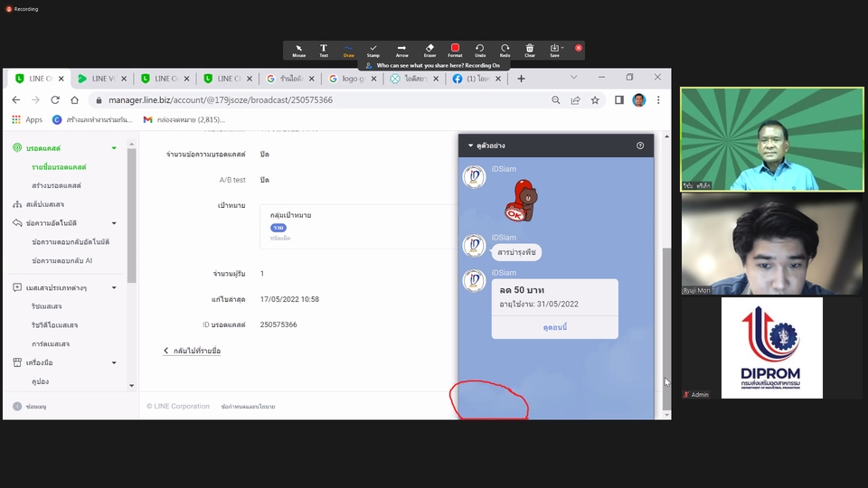Open the page zoom magnifier
Screen dimensions: 868x488
point(556,100)
